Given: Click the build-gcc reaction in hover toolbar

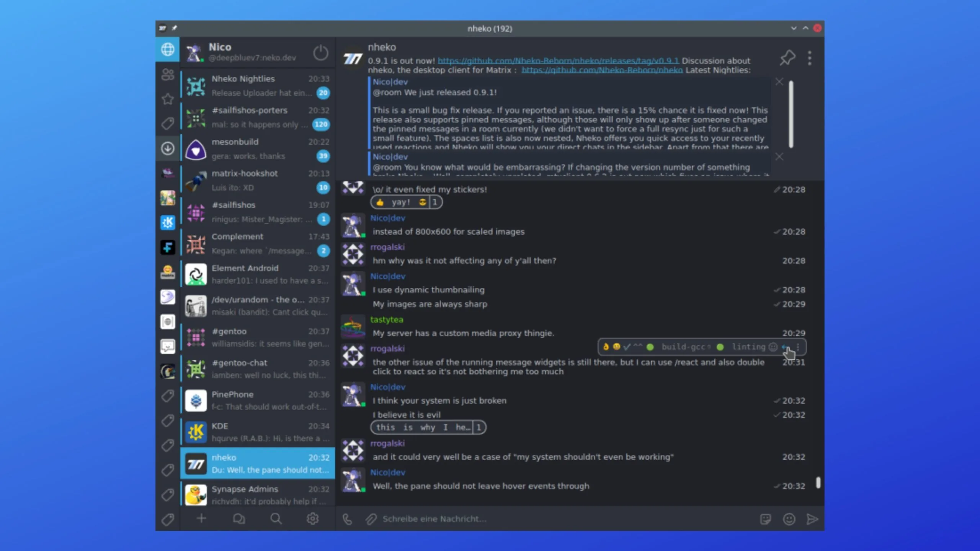Looking at the screenshot, I should tap(678, 347).
